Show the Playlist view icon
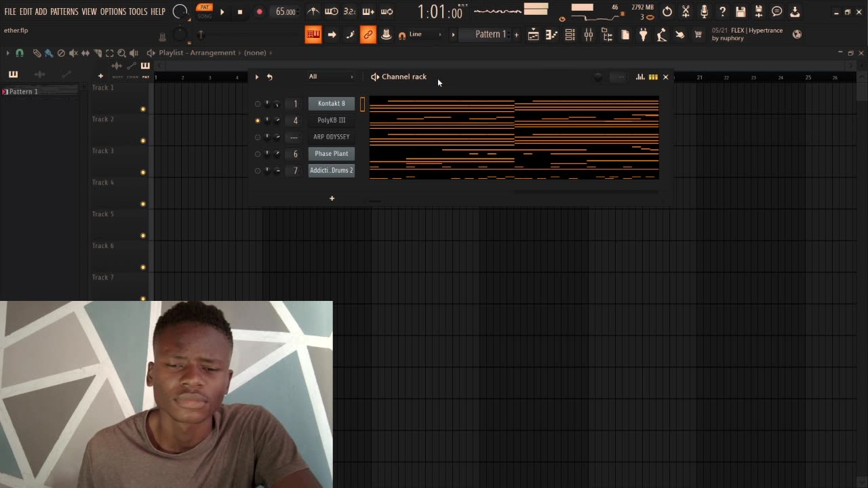Viewport: 868px width, 488px height. click(534, 35)
